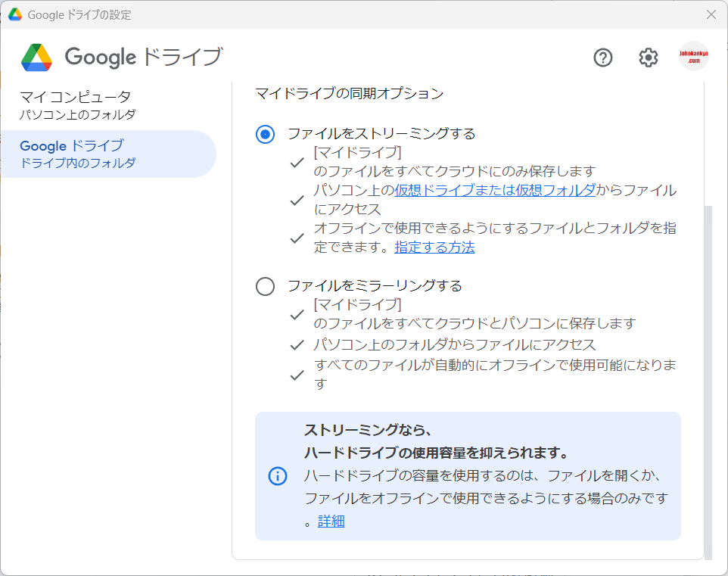Open the help question mark icon
The image size is (728, 576).
pyautogui.click(x=602, y=58)
